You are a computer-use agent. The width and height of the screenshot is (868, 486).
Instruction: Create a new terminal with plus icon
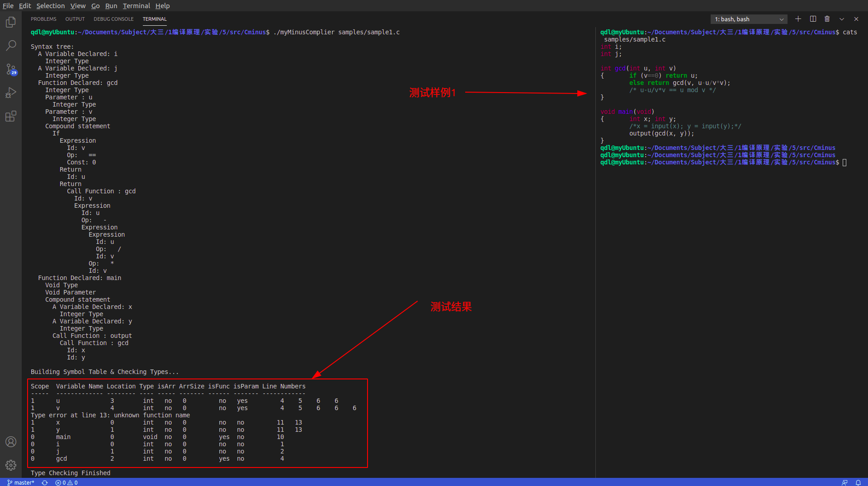[x=798, y=19]
